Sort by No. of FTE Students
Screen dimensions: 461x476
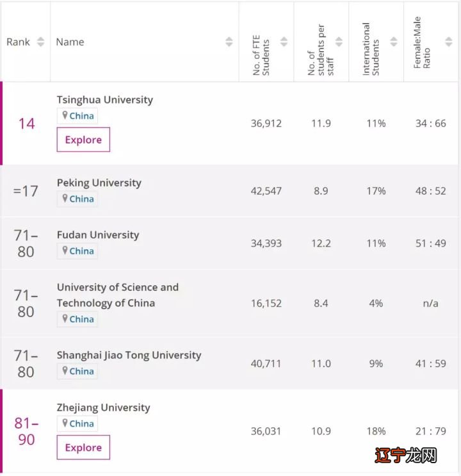coord(284,42)
